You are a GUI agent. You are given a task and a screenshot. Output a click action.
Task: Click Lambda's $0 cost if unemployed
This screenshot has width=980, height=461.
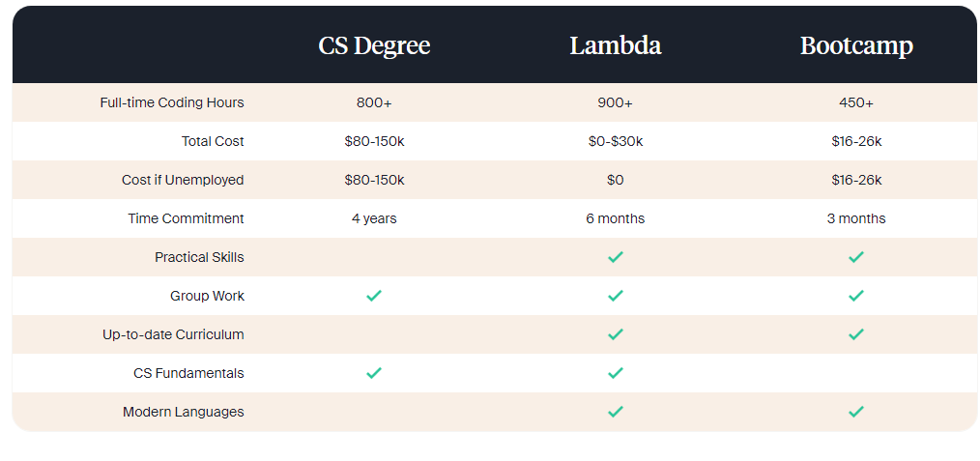615,180
